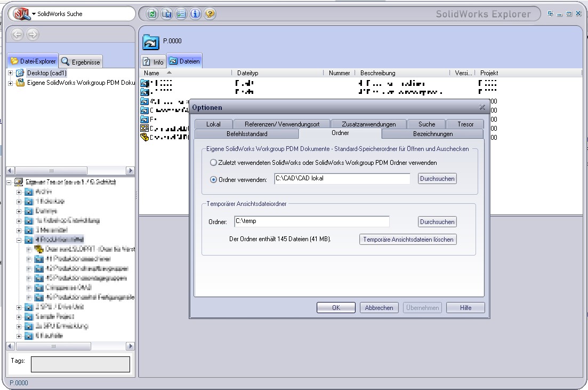Screen dimensions: 588x390
Task: Click the blue Info toolbar icon
Action: pyautogui.click(x=195, y=14)
